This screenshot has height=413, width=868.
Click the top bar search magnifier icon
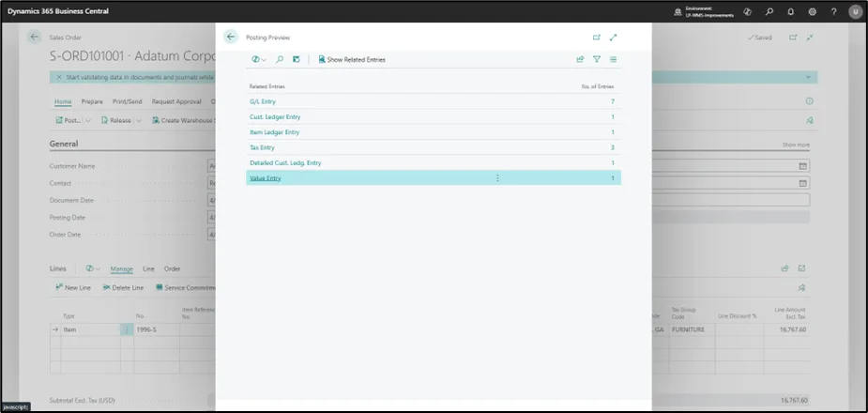tap(769, 11)
